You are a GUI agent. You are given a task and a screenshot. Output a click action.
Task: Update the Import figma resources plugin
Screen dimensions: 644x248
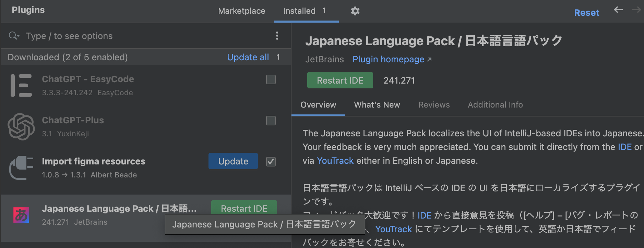pyautogui.click(x=233, y=161)
